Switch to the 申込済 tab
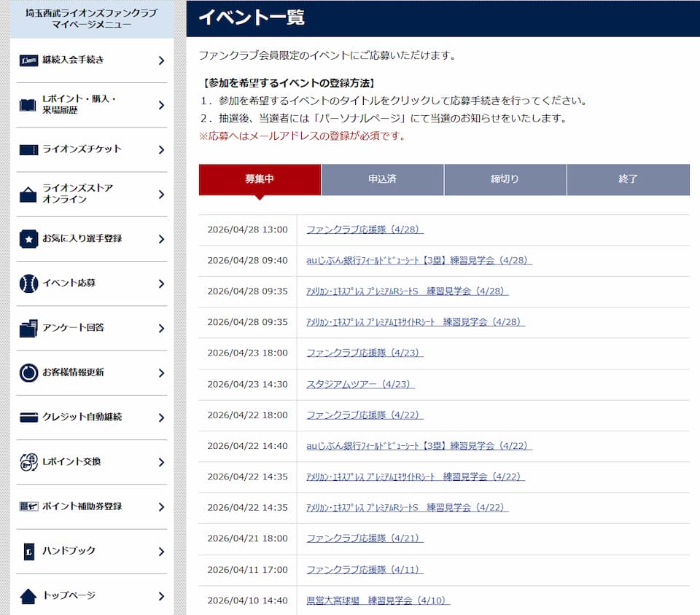 382,179
